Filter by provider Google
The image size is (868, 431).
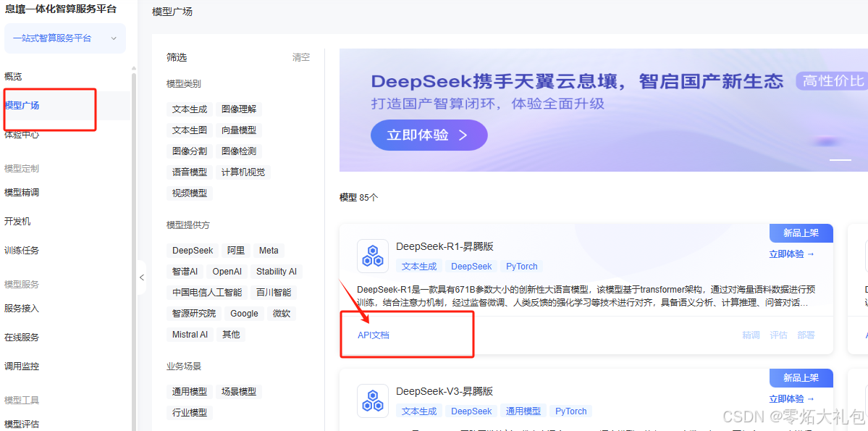pyautogui.click(x=244, y=313)
